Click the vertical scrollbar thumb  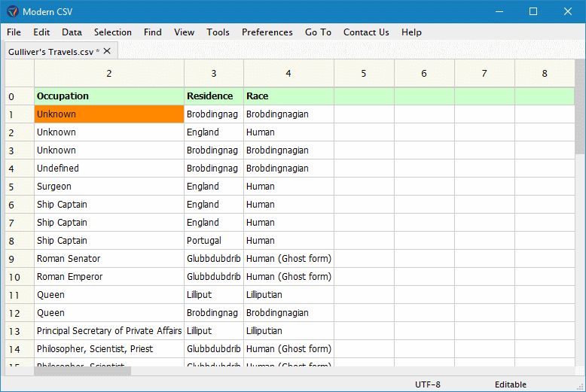coord(580,106)
